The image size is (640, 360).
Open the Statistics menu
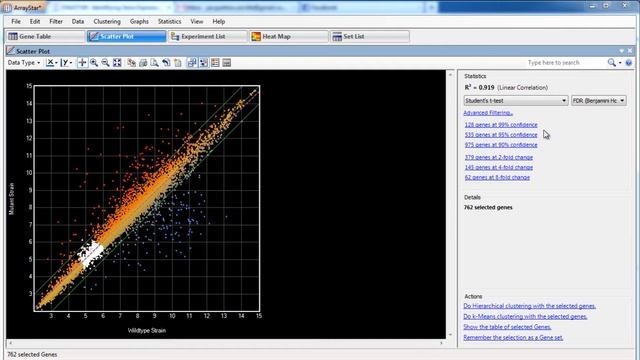(169, 21)
